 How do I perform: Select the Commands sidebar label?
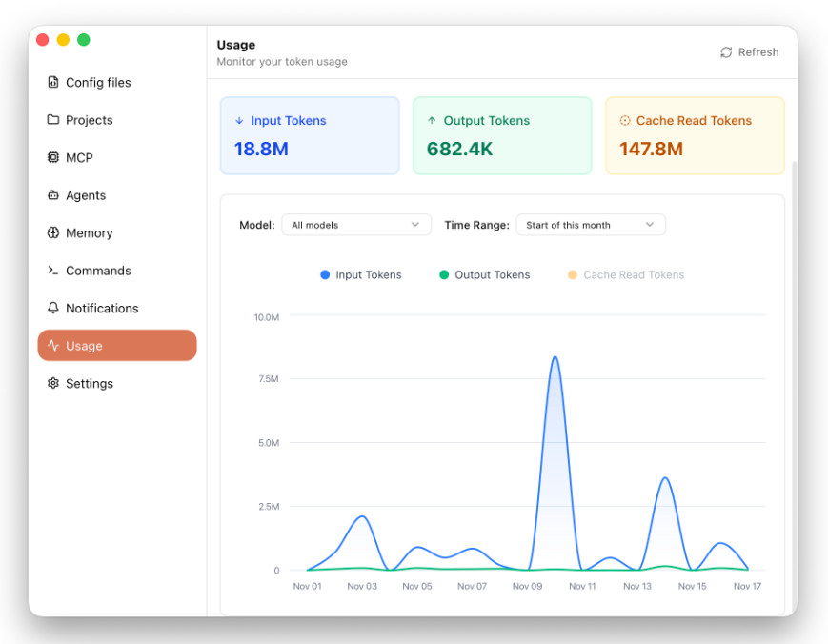pyautogui.click(x=98, y=271)
